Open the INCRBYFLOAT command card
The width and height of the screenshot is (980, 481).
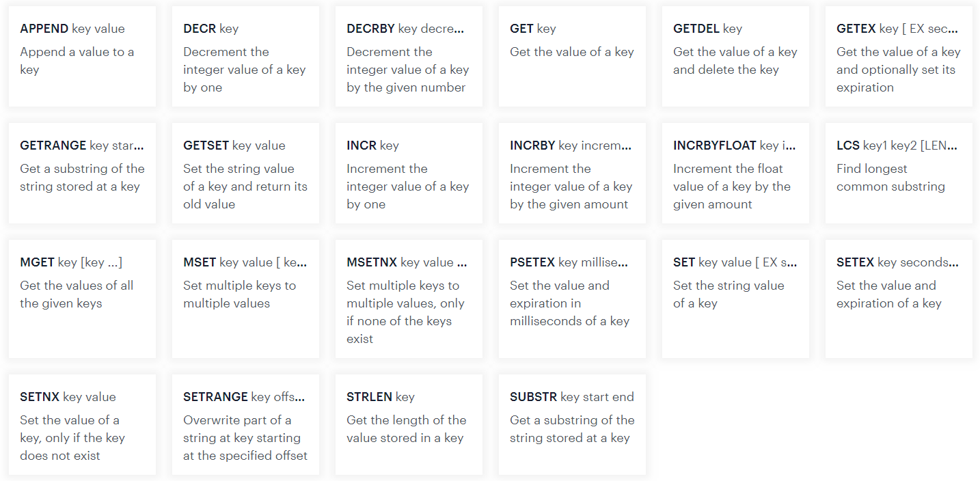pos(735,173)
